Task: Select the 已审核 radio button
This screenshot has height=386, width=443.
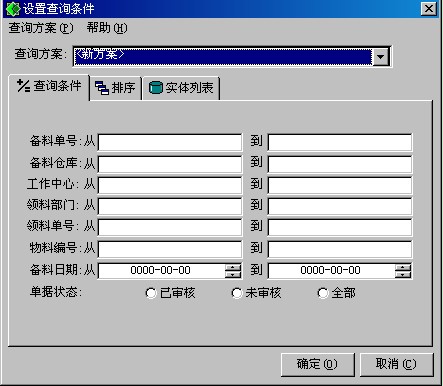Action: (151, 293)
